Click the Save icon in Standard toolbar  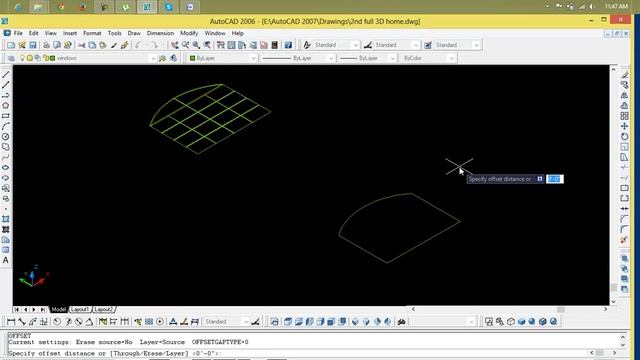pos(33,45)
